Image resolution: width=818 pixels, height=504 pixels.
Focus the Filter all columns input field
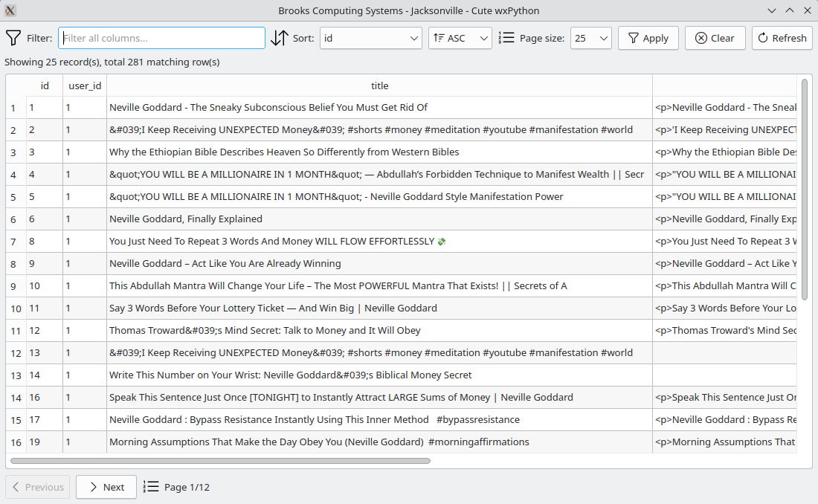click(x=161, y=38)
